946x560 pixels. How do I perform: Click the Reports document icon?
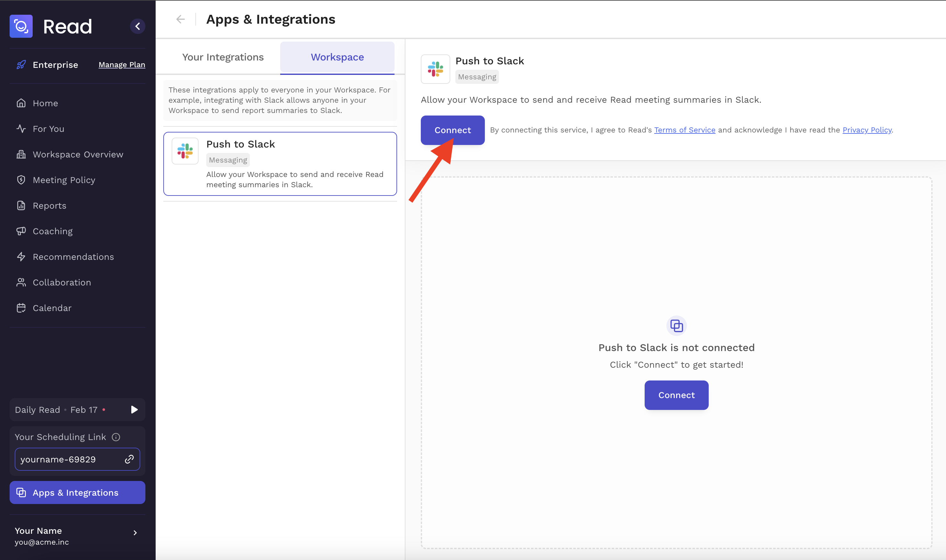(x=21, y=206)
